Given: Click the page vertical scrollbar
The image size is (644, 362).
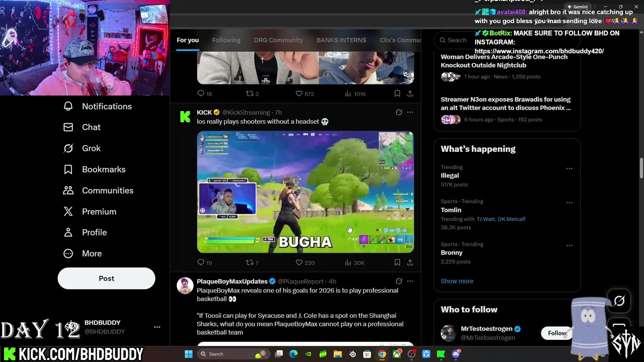Looking at the screenshot, I should (641, 168).
